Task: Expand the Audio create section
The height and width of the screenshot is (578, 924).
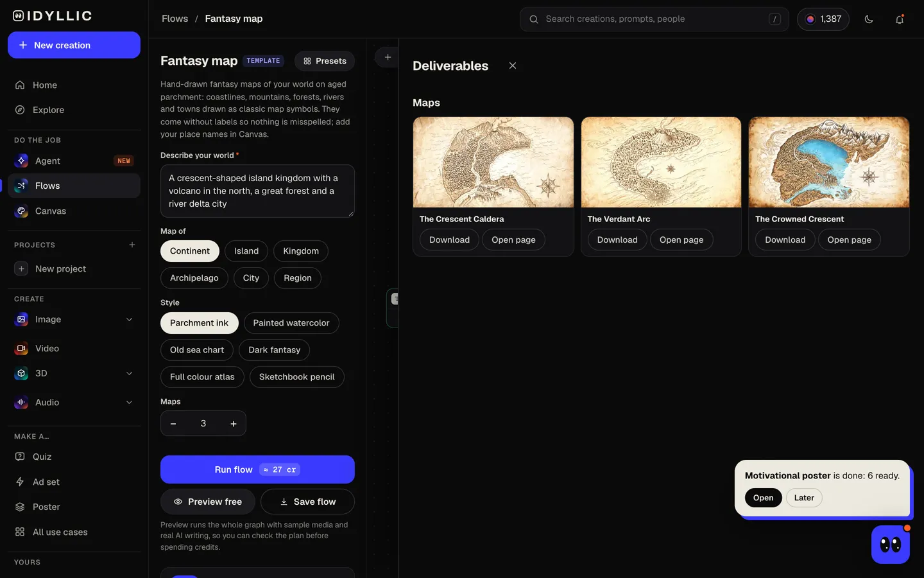Action: pos(129,402)
